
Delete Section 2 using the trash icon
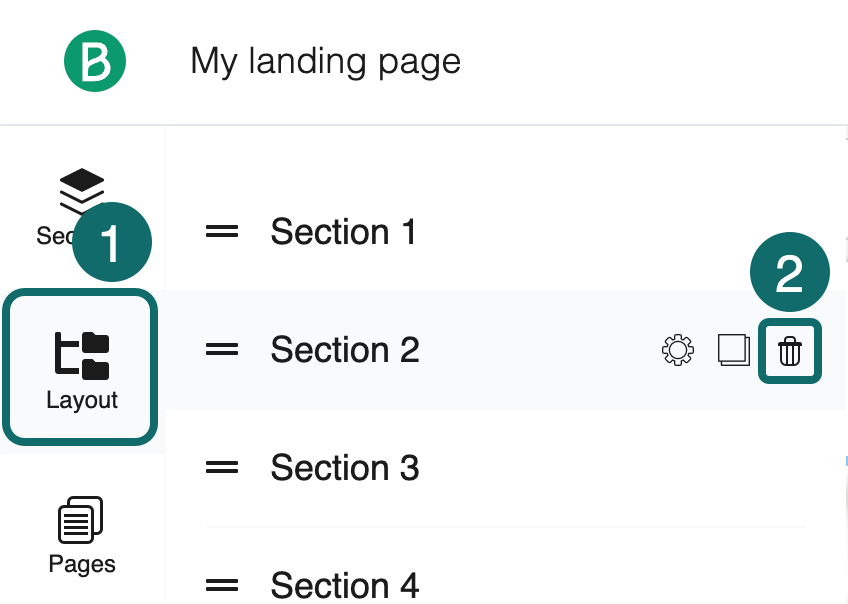(x=790, y=350)
